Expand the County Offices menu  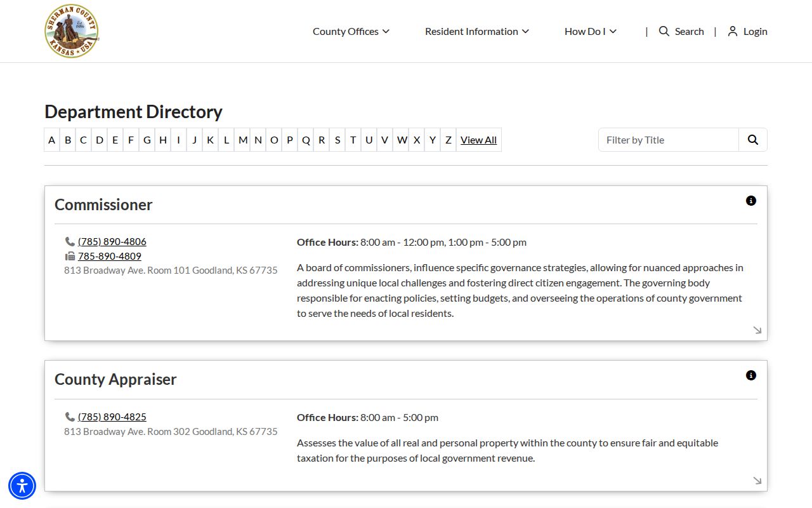pos(351,31)
